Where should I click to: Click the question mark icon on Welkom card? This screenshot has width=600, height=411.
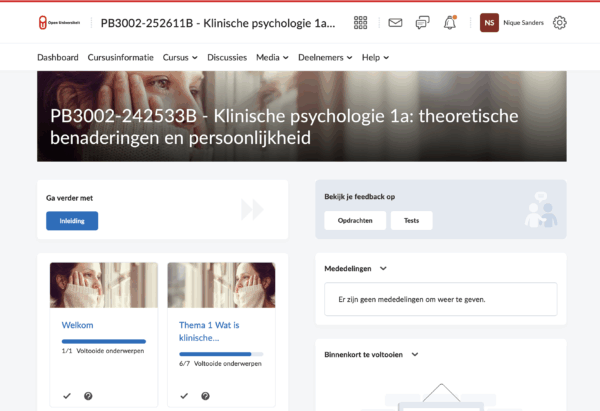(x=88, y=396)
